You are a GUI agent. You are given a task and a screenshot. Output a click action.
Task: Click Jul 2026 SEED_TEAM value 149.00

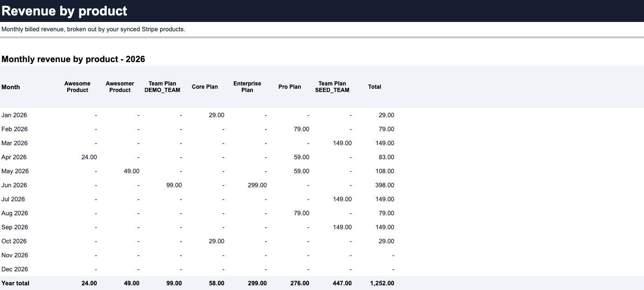(342, 199)
